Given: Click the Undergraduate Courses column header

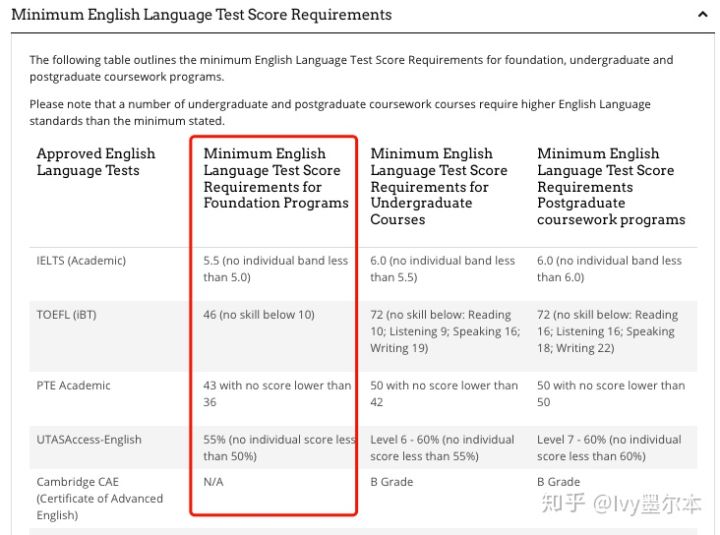Looking at the screenshot, I should [439, 186].
